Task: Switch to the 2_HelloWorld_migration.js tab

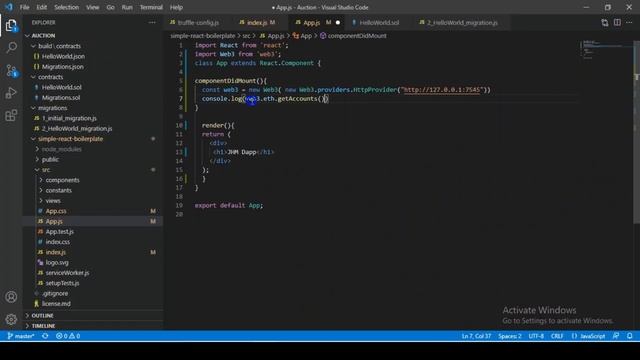Action: 462,23
